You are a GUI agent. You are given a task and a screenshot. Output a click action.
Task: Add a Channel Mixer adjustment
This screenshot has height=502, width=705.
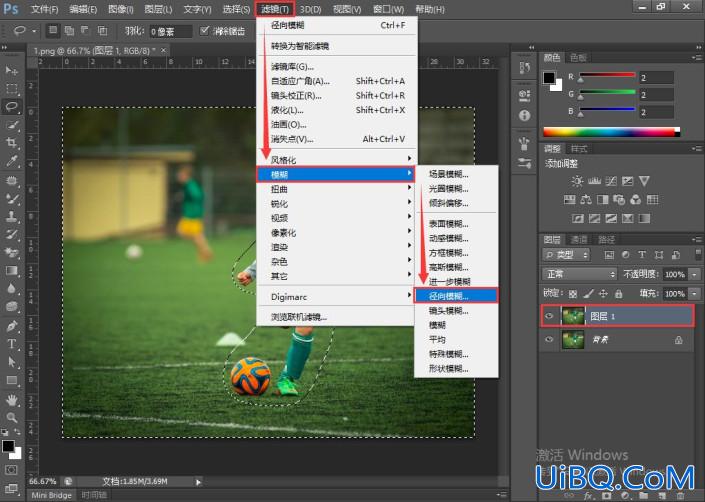pyautogui.click(x=636, y=200)
